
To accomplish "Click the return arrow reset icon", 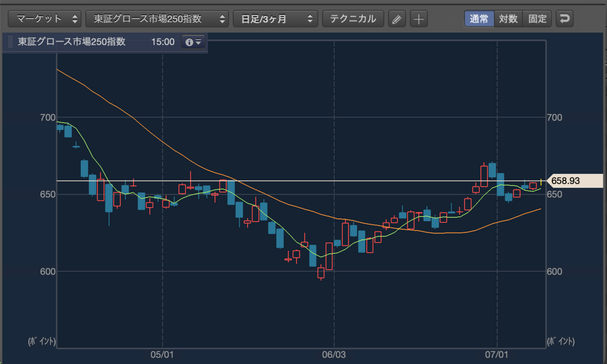I will point(565,19).
